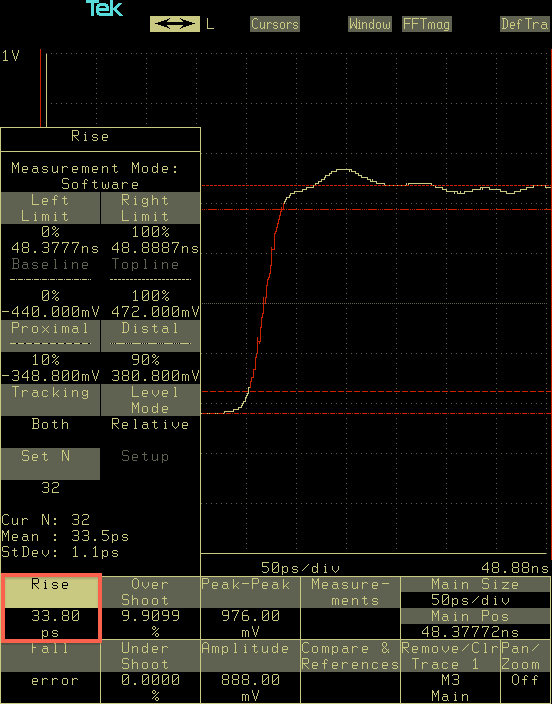
Task: Click the FFTmag function button
Action: tap(426, 24)
